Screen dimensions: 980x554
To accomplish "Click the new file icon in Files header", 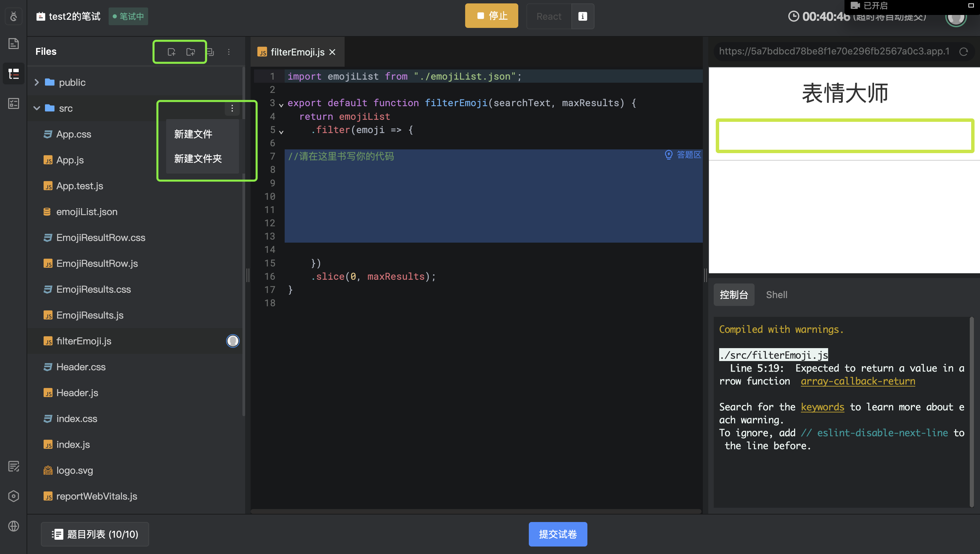I will (x=171, y=52).
